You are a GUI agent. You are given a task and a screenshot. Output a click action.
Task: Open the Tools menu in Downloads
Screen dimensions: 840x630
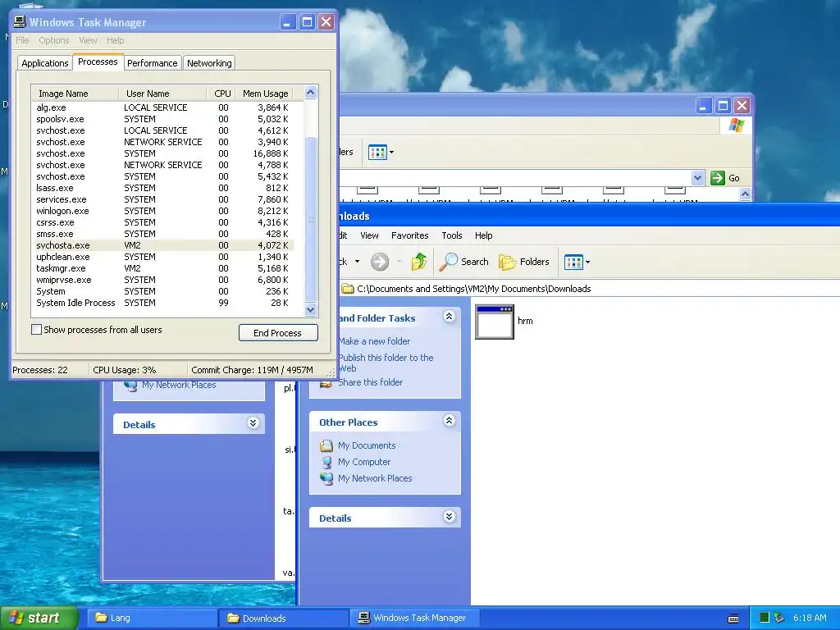(x=452, y=235)
